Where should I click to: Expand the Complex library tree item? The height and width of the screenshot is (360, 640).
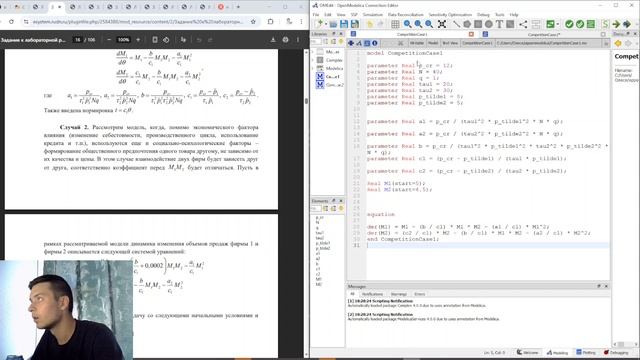pyautogui.click(x=313, y=60)
